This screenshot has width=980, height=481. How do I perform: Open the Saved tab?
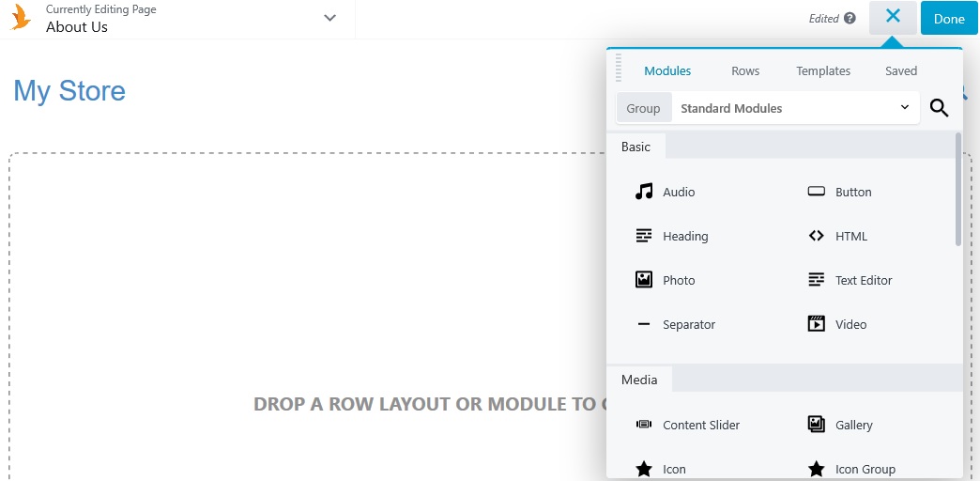click(901, 70)
